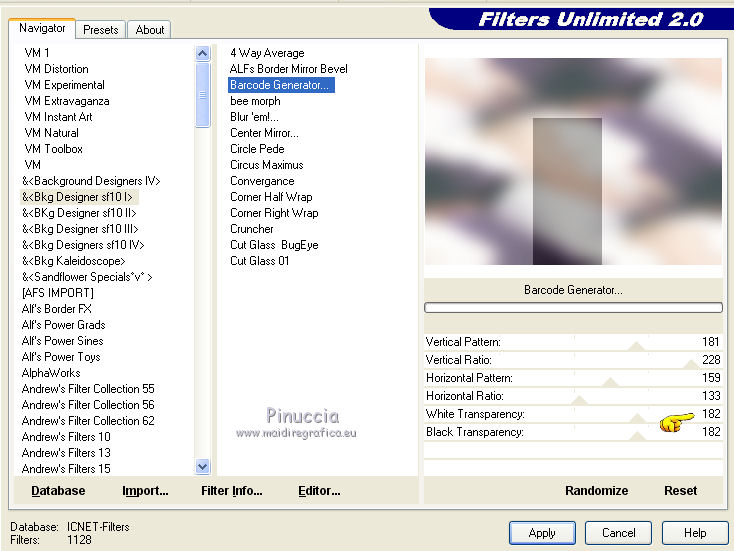Viewport: 734px width, 551px height.
Task: Open Filter Info...
Action: point(232,491)
